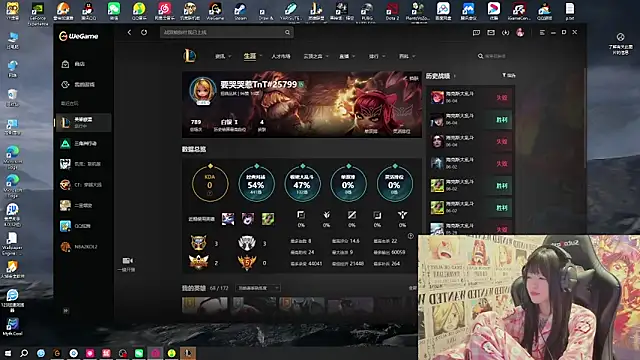Click summoner name ending in TnT#25799
Viewport: 640px width, 360px height.
(x=259, y=84)
